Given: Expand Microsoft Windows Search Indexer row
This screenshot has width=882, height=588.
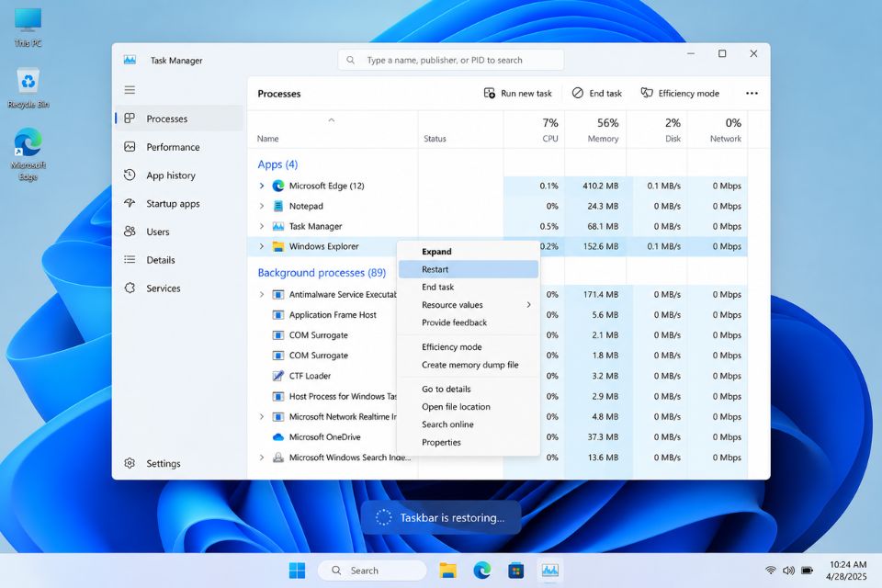Looking at the screenshot, I should point(262,458).
